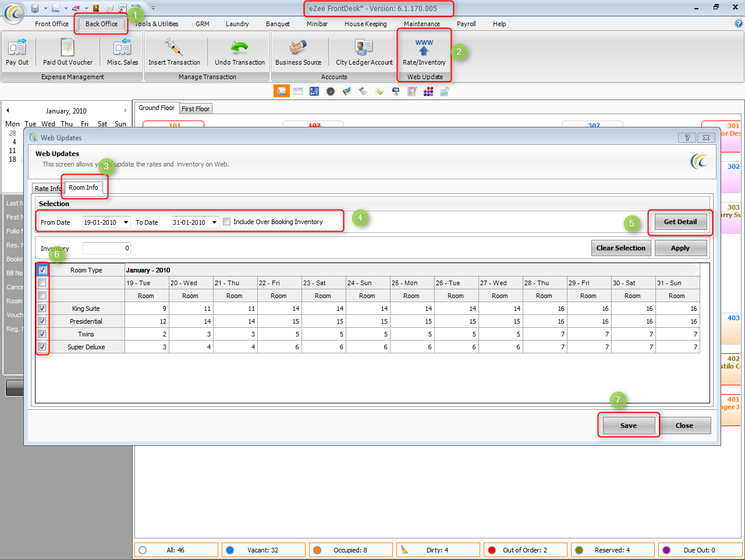Click the Web Updates dialog help button
Viewport: 745px width, 560px height.
coord(687,137)
